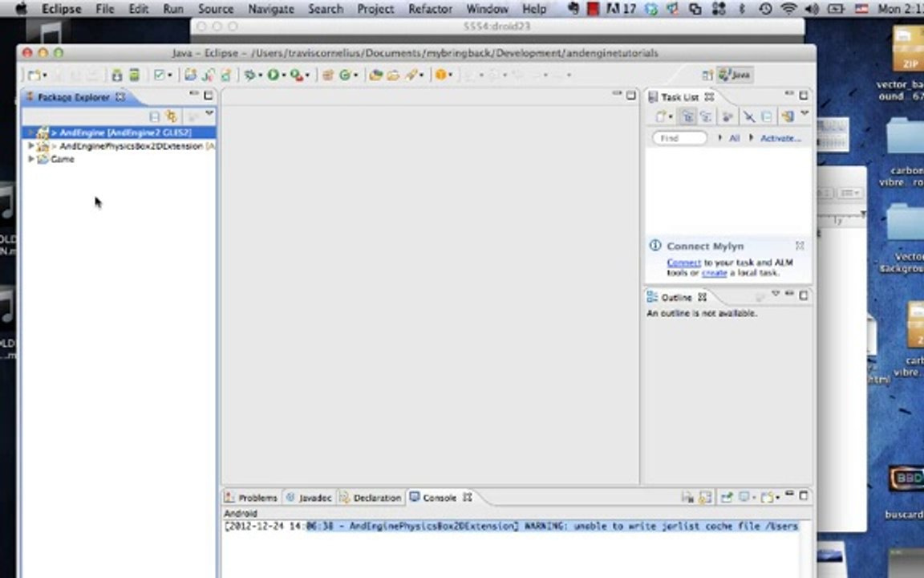Click the New Java Package icon
This screenshot has width=924, height=578.
328,75
